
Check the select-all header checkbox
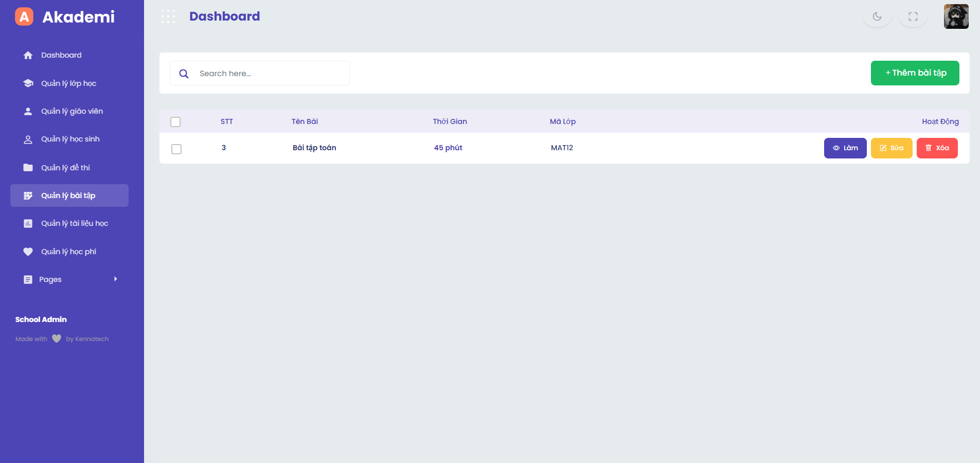pyautogui.click(x=175, y=122)
